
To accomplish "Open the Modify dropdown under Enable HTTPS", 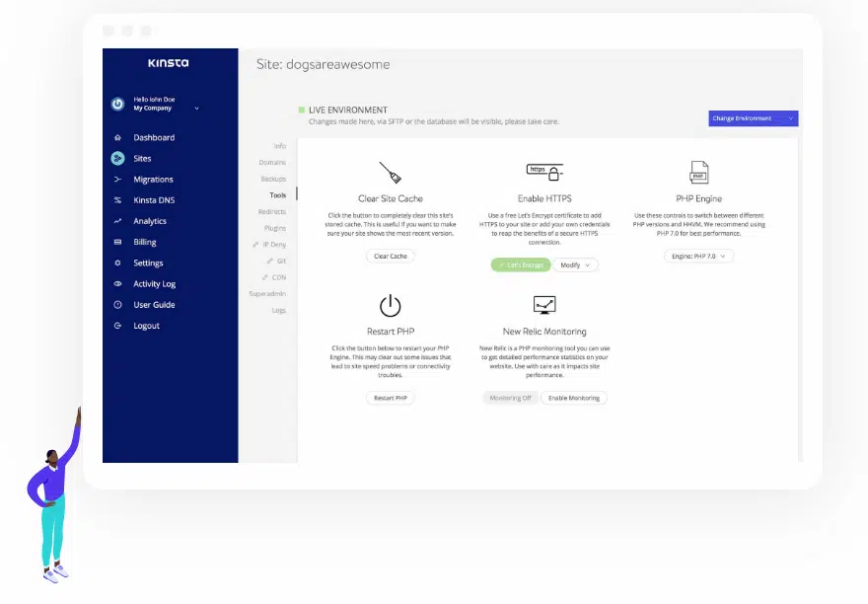I will tap(576, 265).
